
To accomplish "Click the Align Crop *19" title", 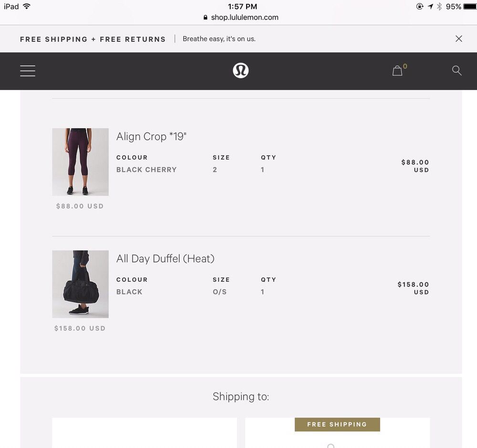I will click(x=151, y=136).
